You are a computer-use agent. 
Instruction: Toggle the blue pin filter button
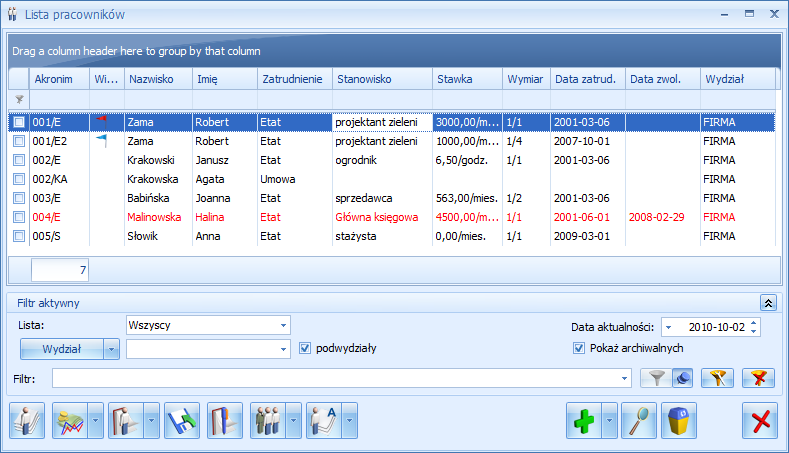point(682,378)
